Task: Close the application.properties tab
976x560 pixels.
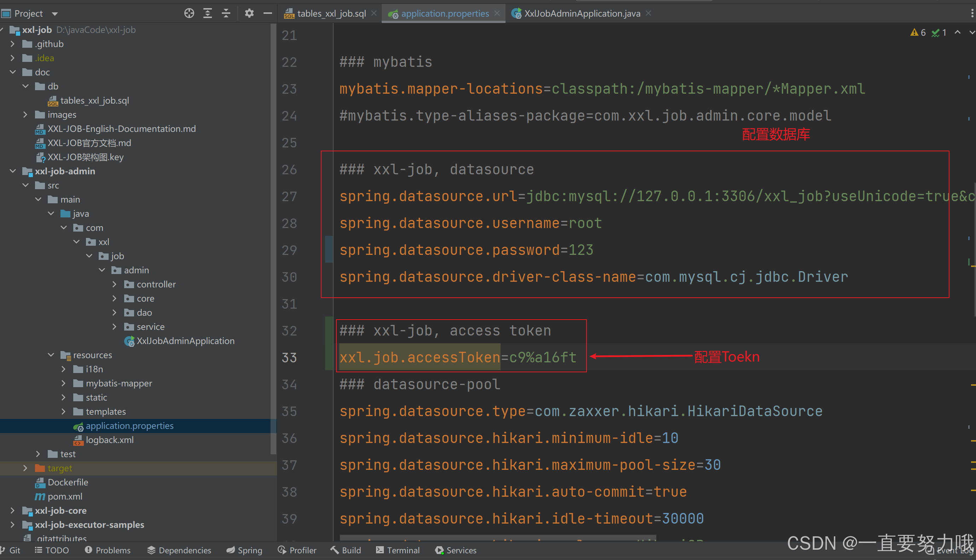Action: coord(497,13)
